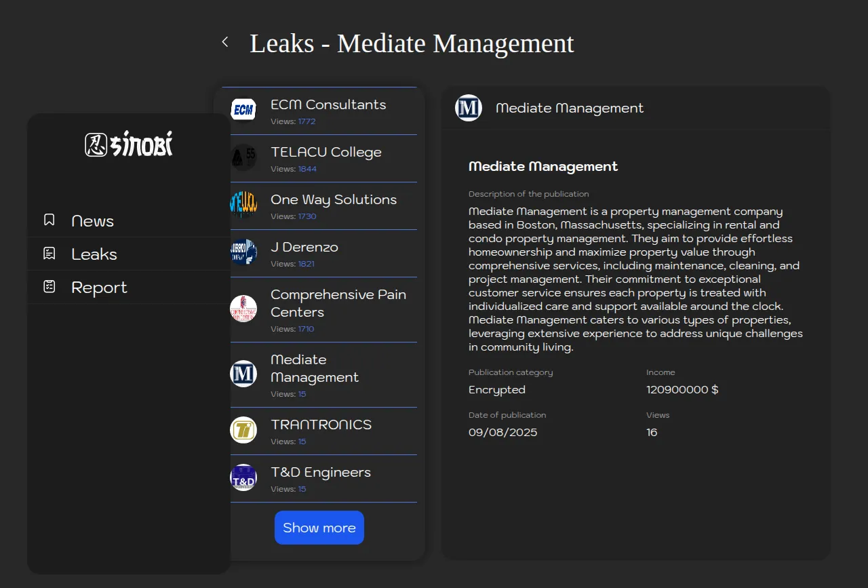Go to the Report menu item

tap(99, 288)
